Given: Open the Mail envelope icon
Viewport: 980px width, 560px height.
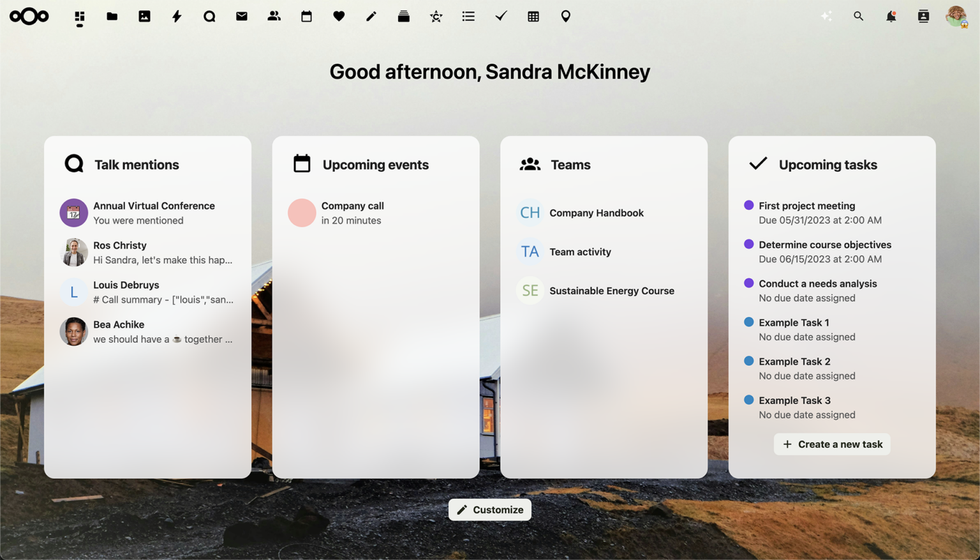Looking at the screenshot, I should 242,17.
